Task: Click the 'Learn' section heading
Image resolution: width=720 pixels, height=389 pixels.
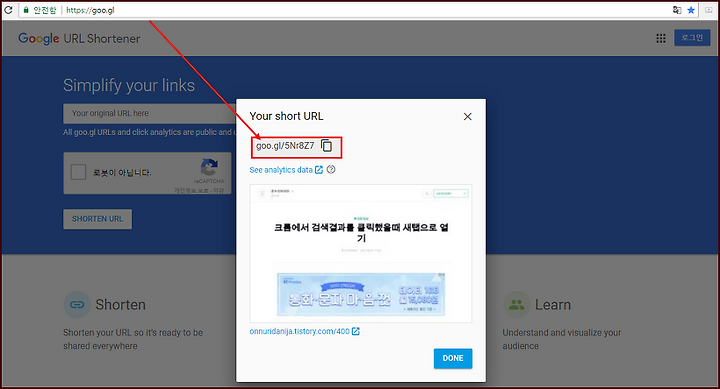Action: pos(553,304)
